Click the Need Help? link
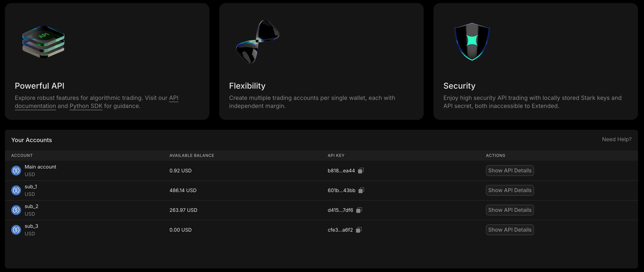 click(616, 139)
